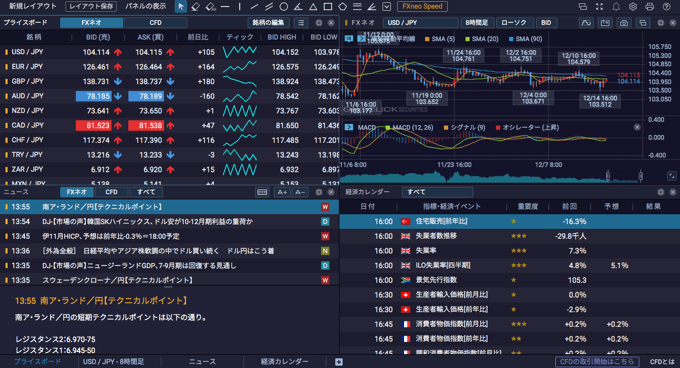Increase news font size with A+
680x368 pixels.
pyautogui.click(x=282, y=192)
